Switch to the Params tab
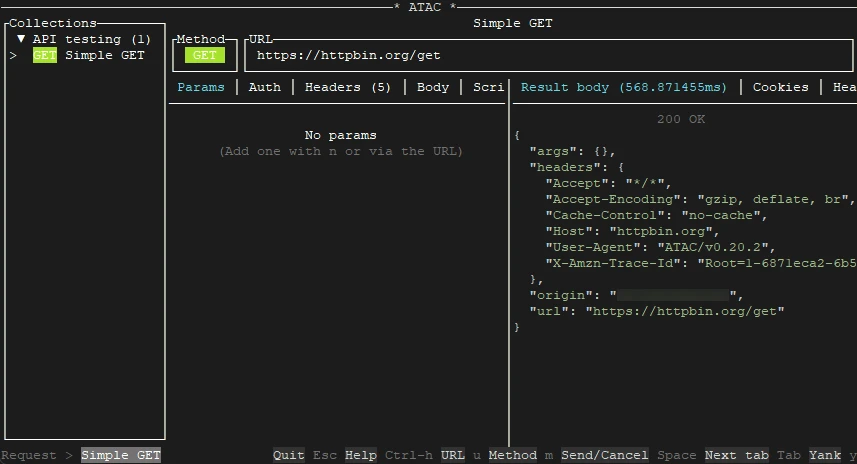The image size is (857, 464). point(201,87)
